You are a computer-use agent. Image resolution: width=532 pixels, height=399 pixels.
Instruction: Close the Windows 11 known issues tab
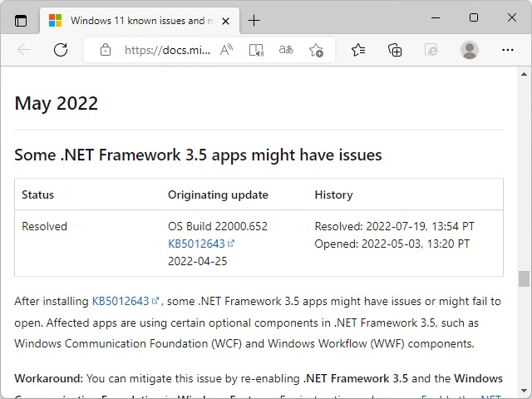pyautogui.click(x=225, y=22)
